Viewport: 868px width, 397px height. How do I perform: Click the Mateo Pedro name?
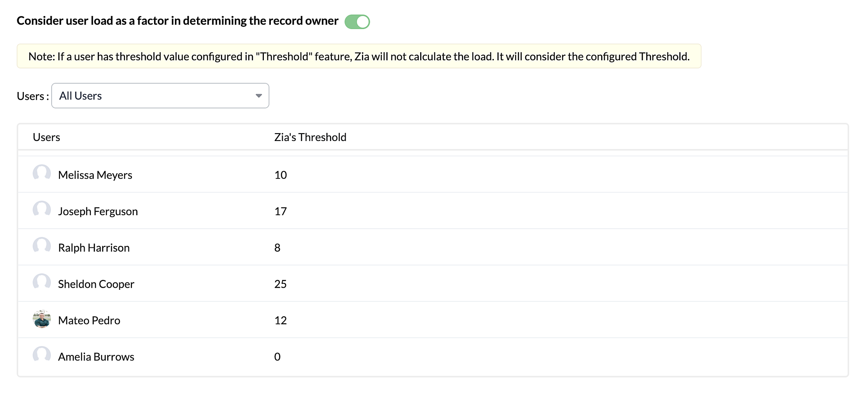89,321
